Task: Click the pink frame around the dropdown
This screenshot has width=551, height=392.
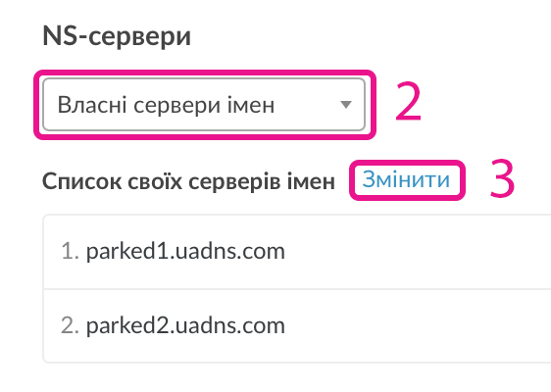Action: (x=205, y=73)
